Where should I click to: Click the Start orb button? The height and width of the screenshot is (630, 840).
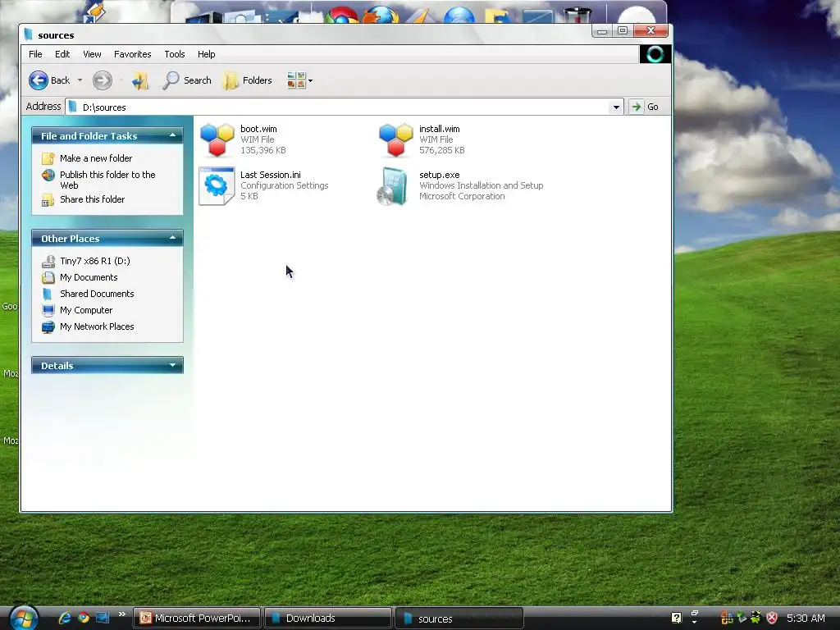(24, 617)
